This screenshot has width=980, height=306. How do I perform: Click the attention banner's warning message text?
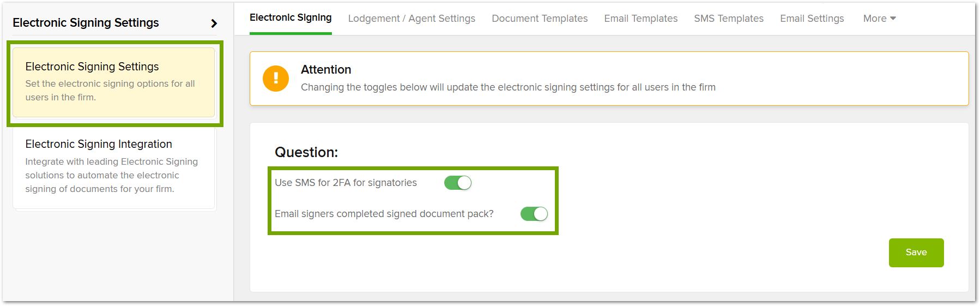coord(508,87)
